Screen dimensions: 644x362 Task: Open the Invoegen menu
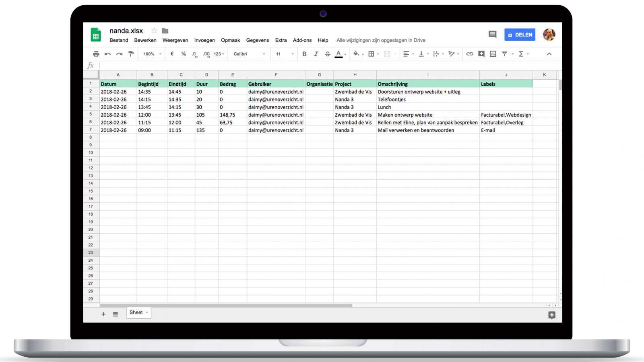204,40
